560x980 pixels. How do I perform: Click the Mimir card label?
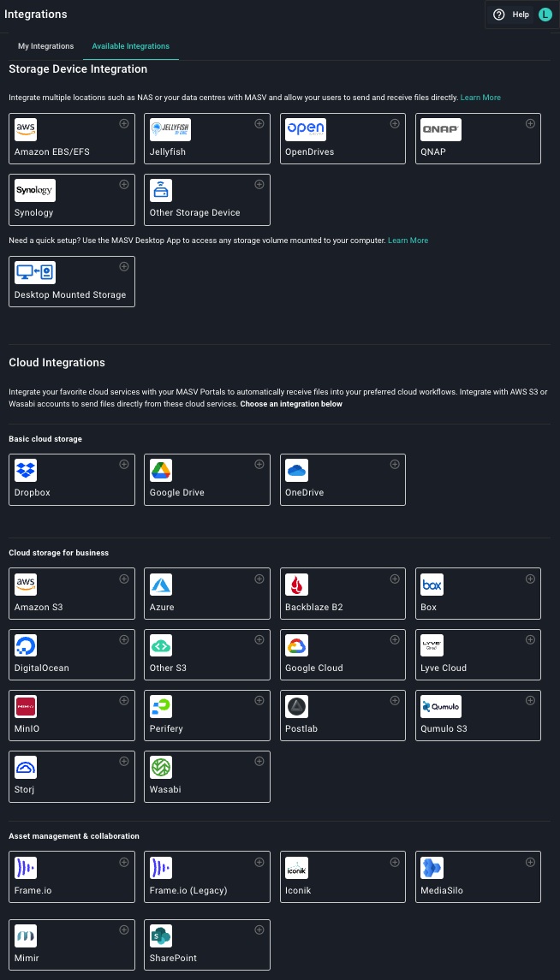27,958
